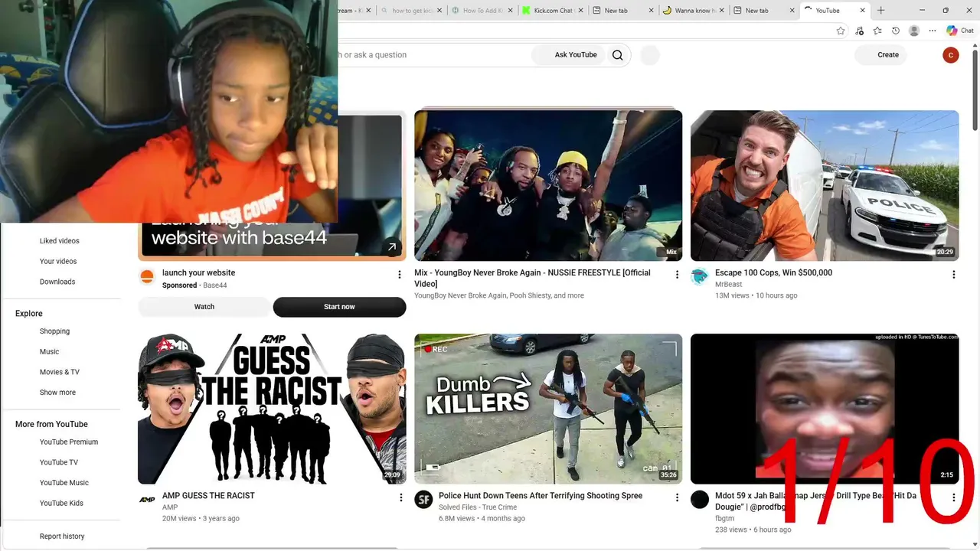Open options for Escape 100 Cops video
Image resolution: width=980 pixels, height=551 pixels.
point(953,275)
